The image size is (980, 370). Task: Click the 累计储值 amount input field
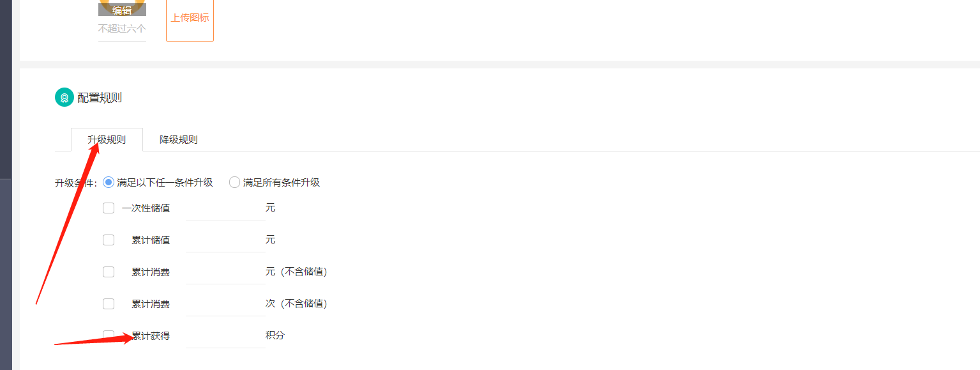[x=225, y=240]
